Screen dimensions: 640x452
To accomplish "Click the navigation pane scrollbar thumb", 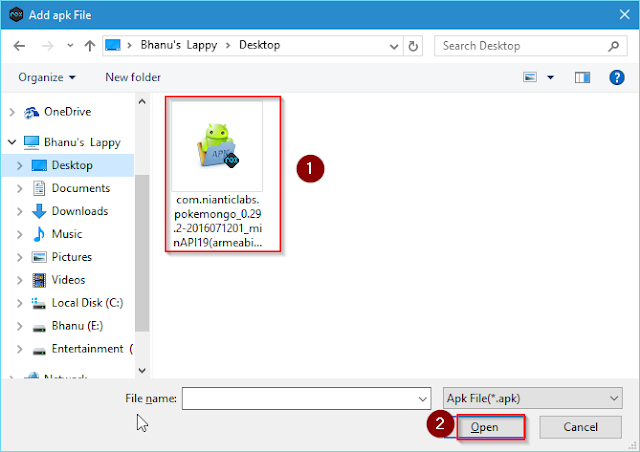I will click(x=142, y=253).
